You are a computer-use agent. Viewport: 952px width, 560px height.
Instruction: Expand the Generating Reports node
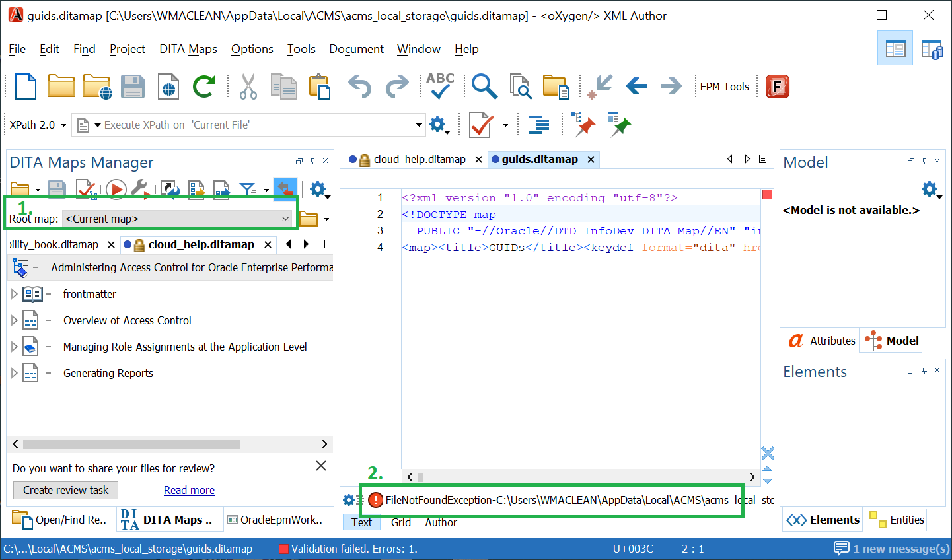point(14,373)
